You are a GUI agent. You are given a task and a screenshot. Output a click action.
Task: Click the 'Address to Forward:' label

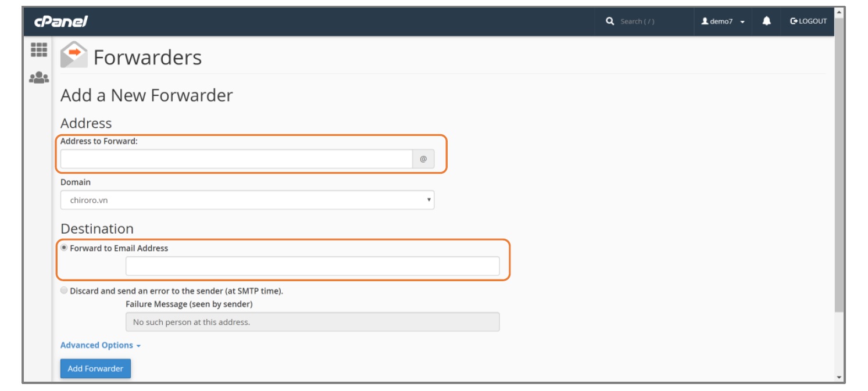tap(99, 141)
